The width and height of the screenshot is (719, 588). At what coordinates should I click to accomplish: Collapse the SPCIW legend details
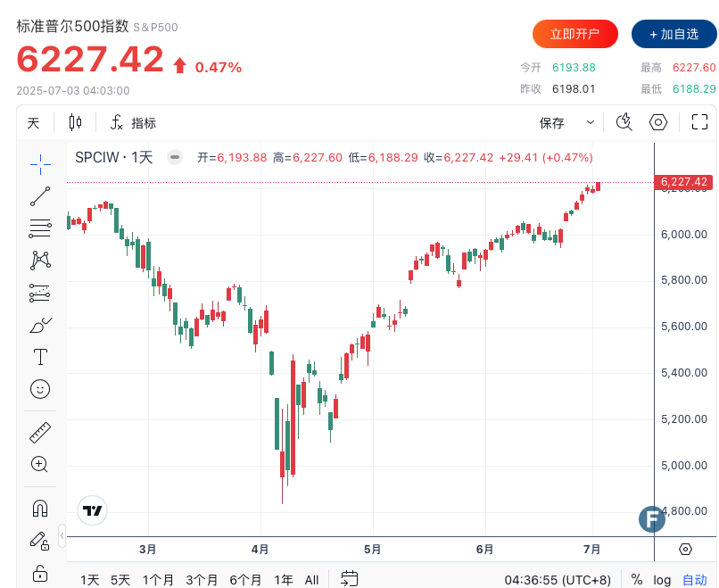(x=176, y=157)
